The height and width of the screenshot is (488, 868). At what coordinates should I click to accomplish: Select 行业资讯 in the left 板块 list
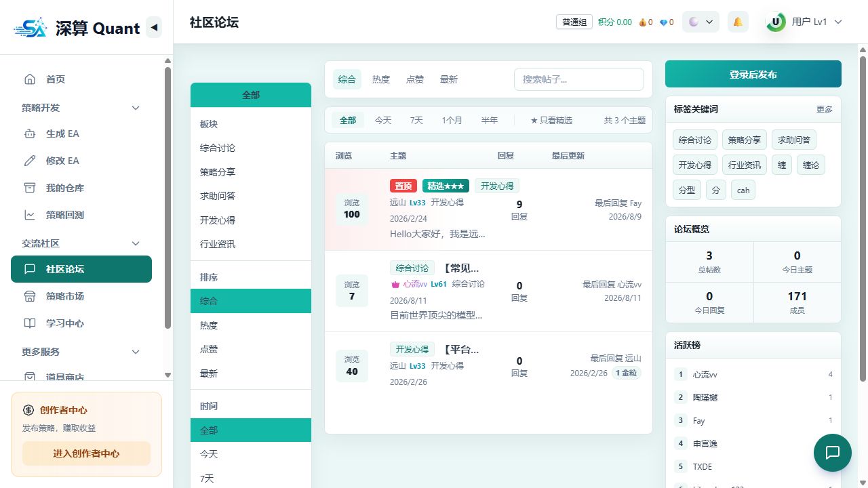click(251, 244)
